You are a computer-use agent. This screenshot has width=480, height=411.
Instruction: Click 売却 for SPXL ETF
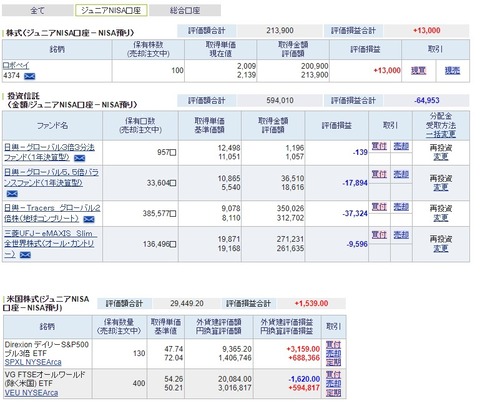click(x=333, y=354)
